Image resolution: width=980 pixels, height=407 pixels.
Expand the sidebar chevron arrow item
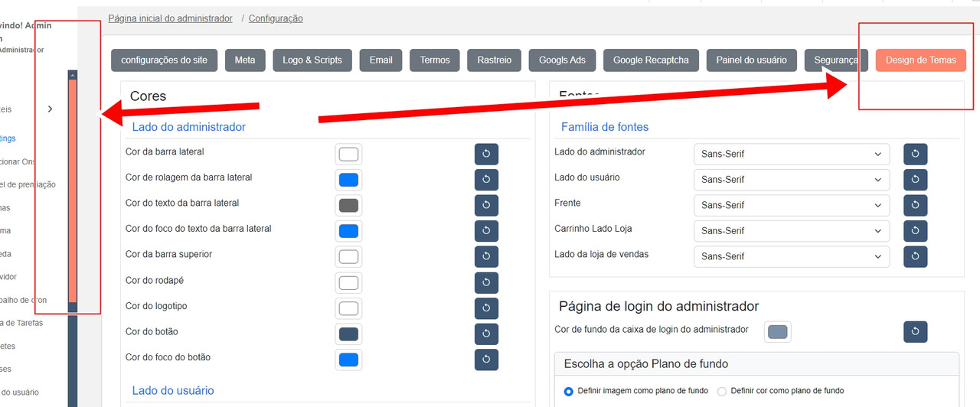pyautogui.click(x=51, y=109)
